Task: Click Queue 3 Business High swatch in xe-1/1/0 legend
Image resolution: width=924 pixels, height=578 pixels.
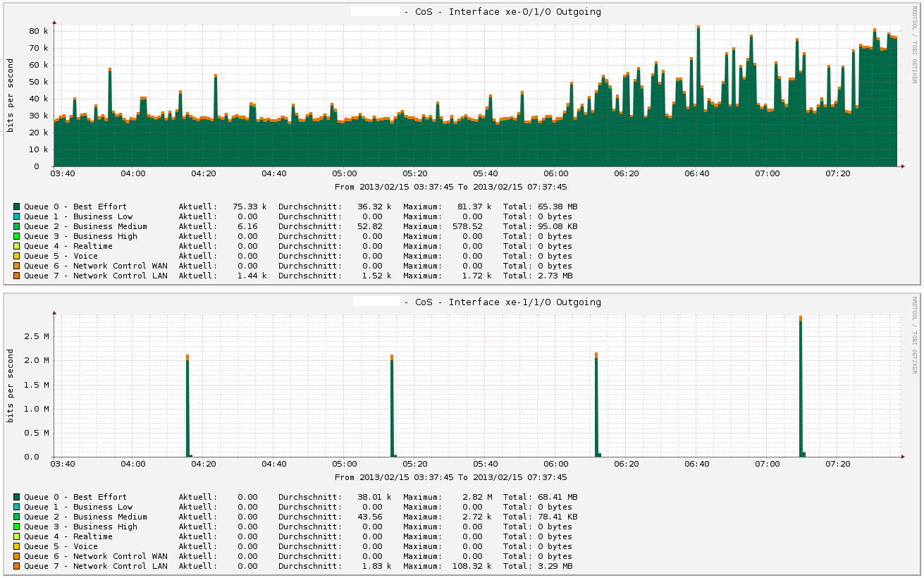Action: coord(16,527)
